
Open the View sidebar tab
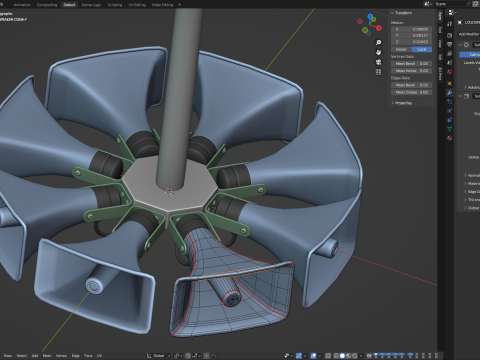click(x=440, y=43)
